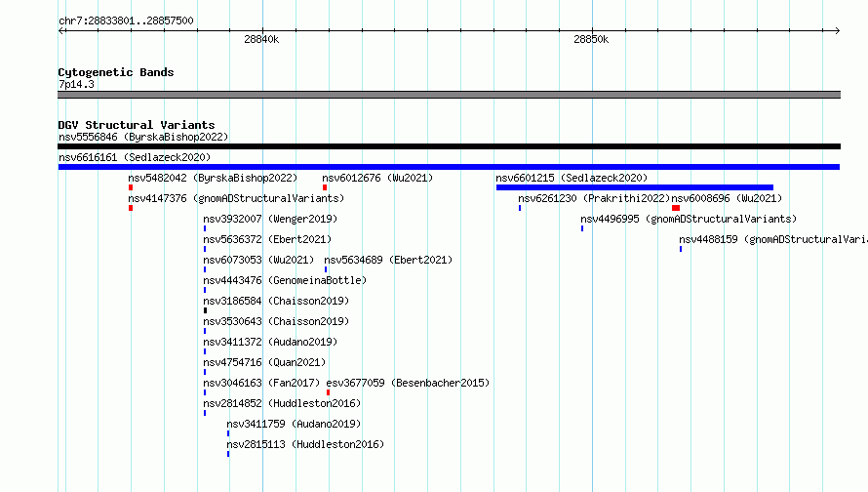Select red nsv6012676 variant marker
This screenshot has width=868, height=492.
(325, 187)
